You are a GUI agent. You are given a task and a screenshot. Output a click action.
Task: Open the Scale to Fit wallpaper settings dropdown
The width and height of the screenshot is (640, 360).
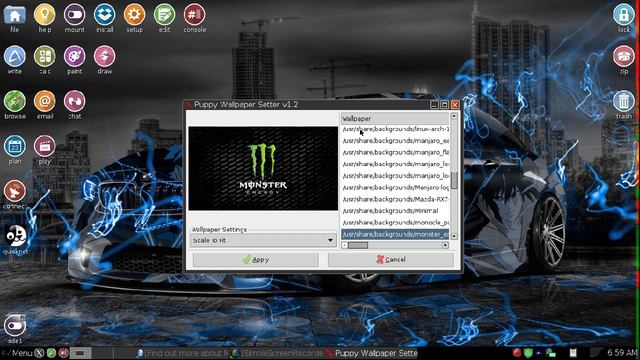(x=263, y=240)
